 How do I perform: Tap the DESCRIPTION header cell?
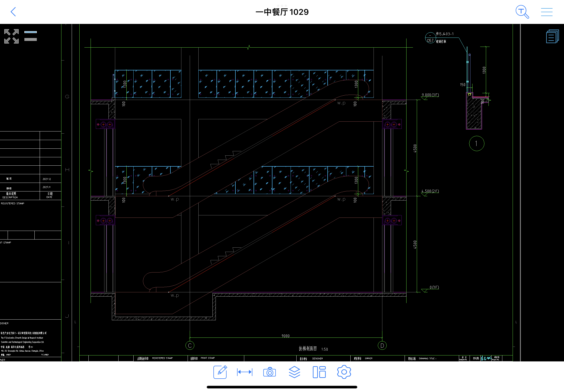tap(10, 197)
